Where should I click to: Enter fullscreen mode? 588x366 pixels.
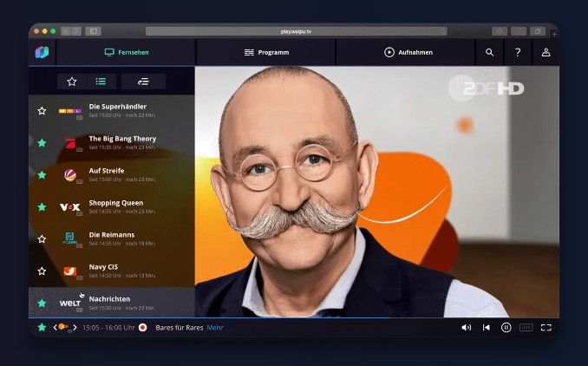click(546, 327)
